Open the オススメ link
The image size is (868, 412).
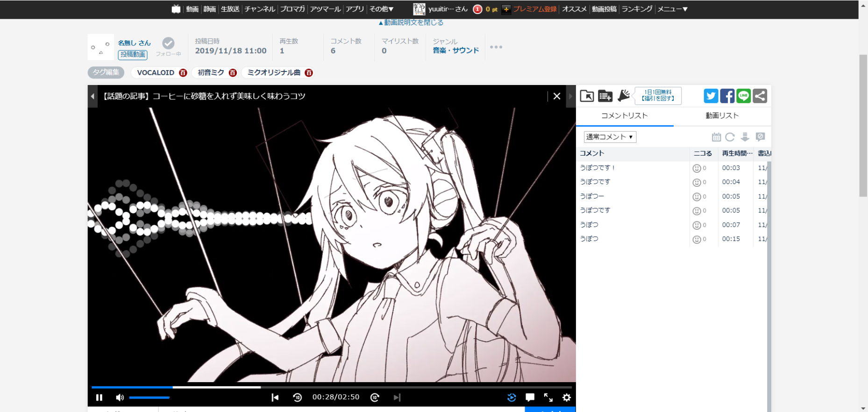coord(574,9)
